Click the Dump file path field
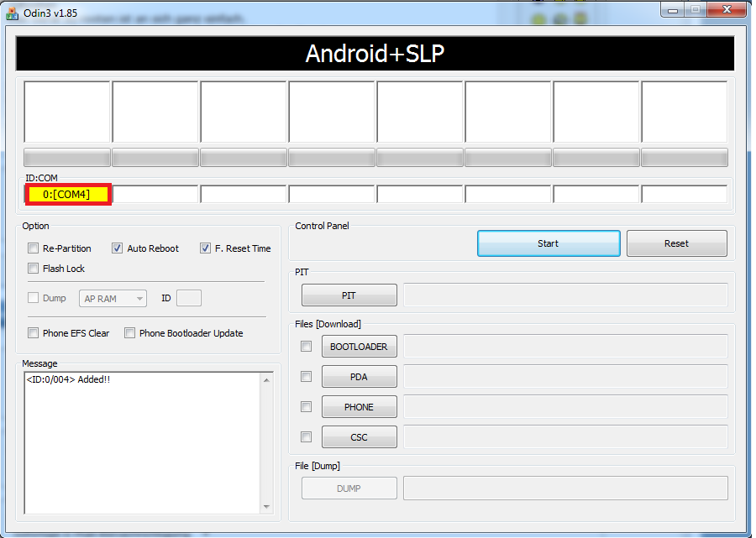 tap(565, 488)
